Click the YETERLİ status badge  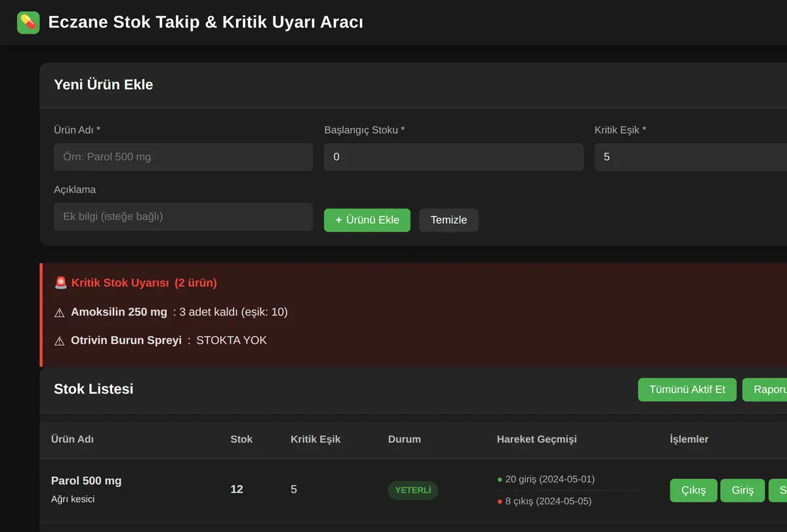pyautogui.click(x=413, y=490)
